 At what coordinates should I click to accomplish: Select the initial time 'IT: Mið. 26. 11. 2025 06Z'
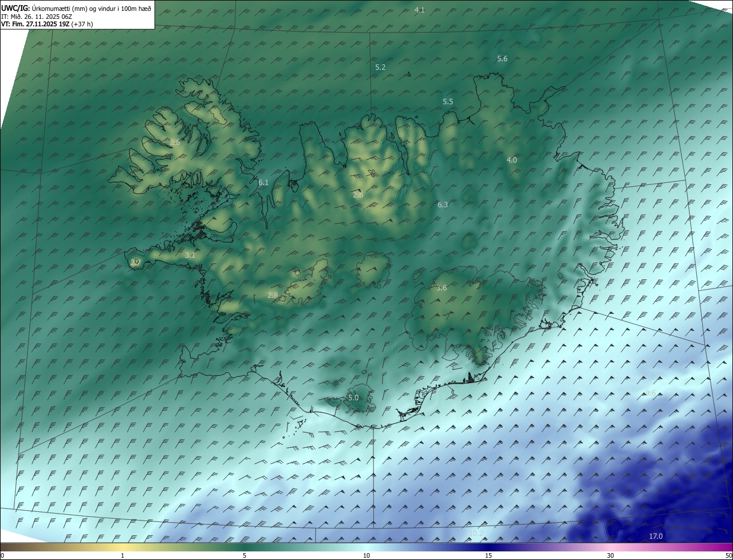[x=36, y=17]
